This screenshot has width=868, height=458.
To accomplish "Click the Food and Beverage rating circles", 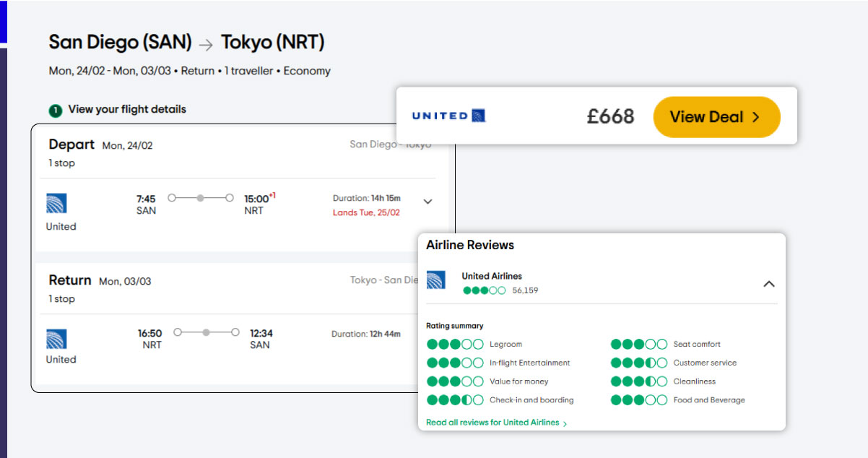I will pos(638,400).
